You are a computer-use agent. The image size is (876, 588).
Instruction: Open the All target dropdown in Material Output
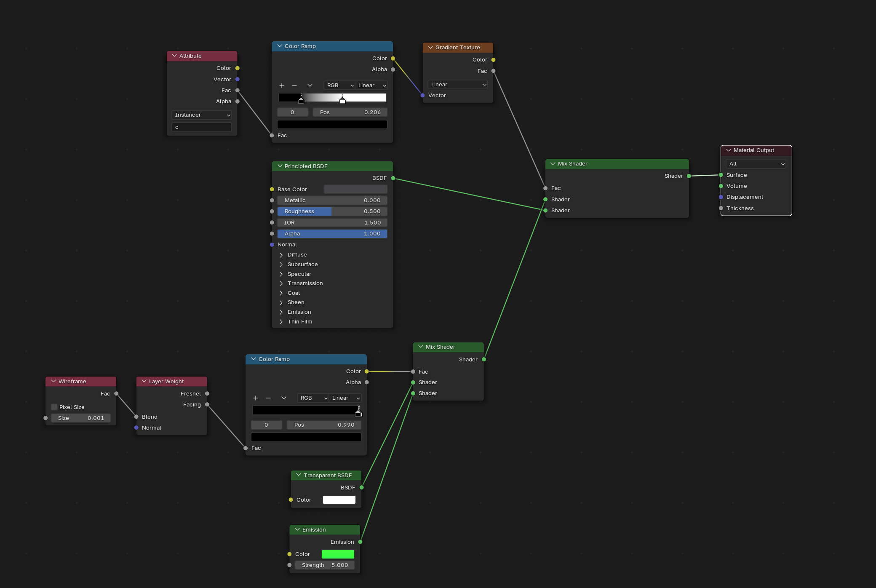coord(756,164)
